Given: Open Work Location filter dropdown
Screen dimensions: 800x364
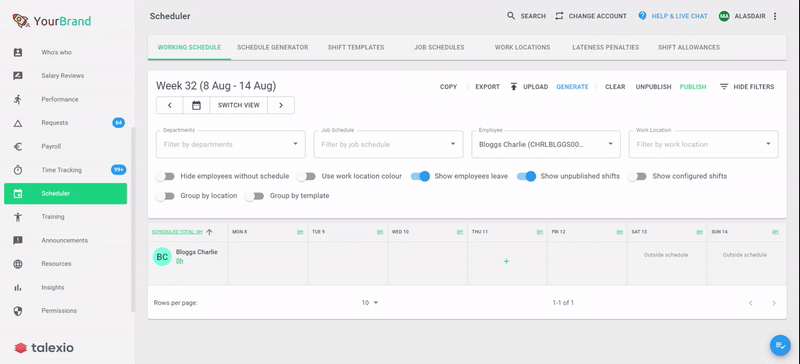Looking at the screenshot, I should tap(704, 144).
